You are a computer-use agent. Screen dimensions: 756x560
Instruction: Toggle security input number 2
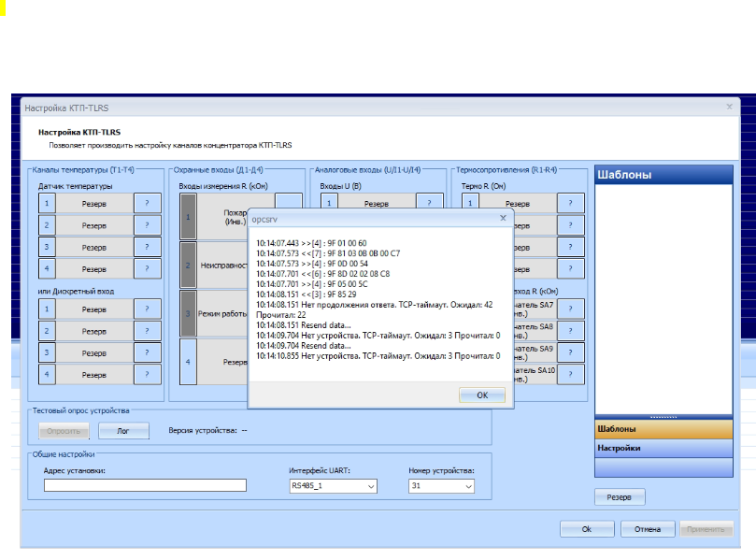188,265
